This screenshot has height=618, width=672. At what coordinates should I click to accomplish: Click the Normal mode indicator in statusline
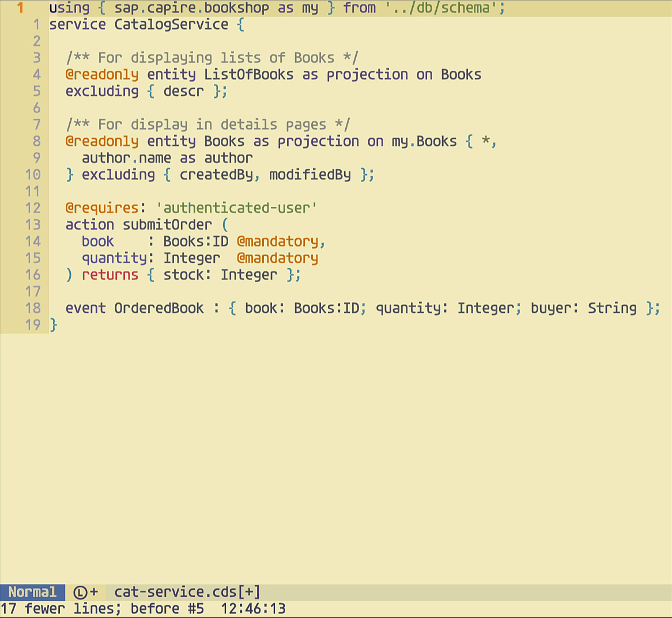coord(33,592)
